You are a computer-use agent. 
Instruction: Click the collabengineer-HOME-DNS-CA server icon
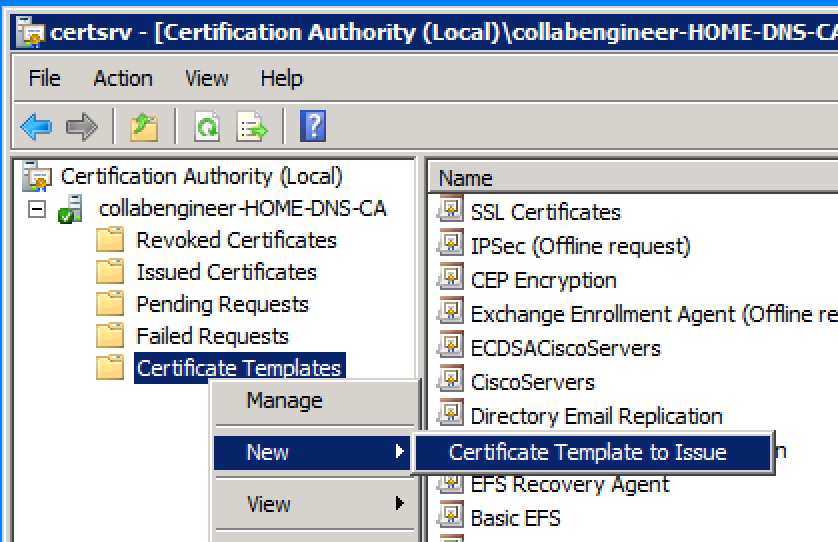[71, 209]
